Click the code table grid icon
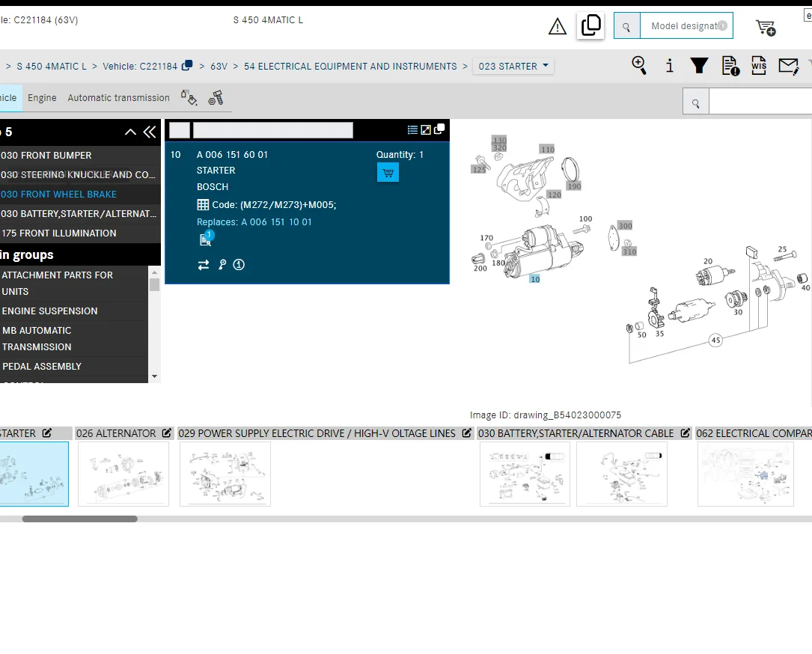The width and height of the screenshot is (812, 654). point(203,204)
